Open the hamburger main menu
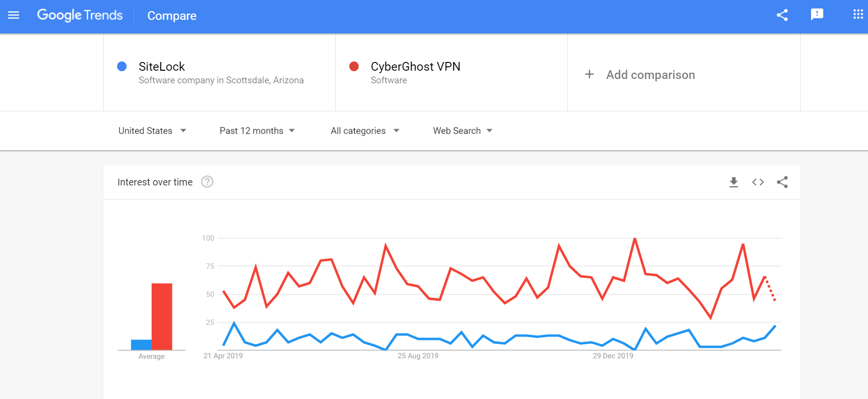 coord(14,15)
